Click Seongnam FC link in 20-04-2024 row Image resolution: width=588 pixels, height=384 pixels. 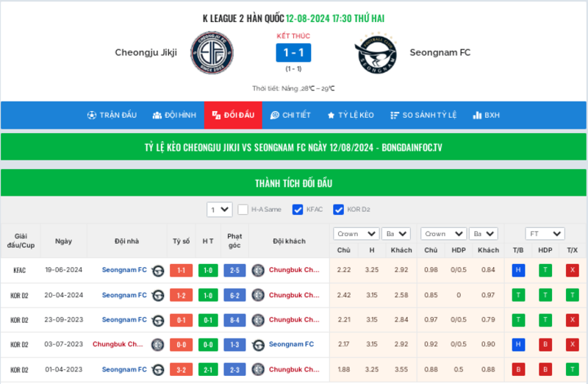click(124, 295)
